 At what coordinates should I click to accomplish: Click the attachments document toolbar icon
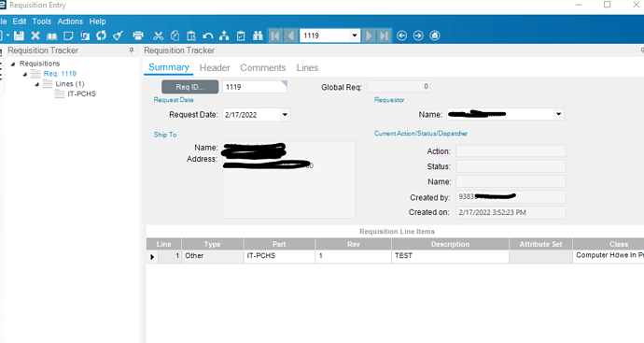85,36
